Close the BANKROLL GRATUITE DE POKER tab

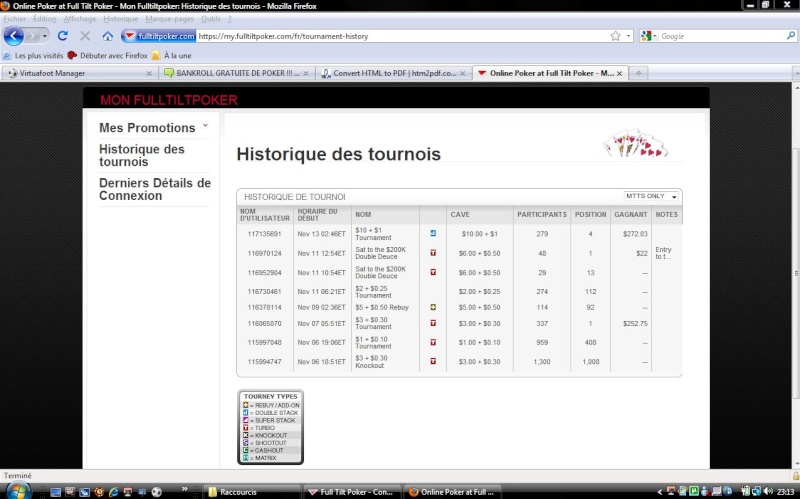pyautogui.click(x=306, y=73)
